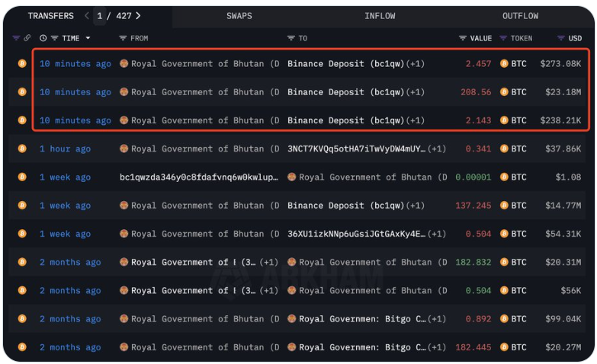The image size is (597, 364).
Task: Open '1 week ago' link in the $1.08 row
Action: click(65, 177)
